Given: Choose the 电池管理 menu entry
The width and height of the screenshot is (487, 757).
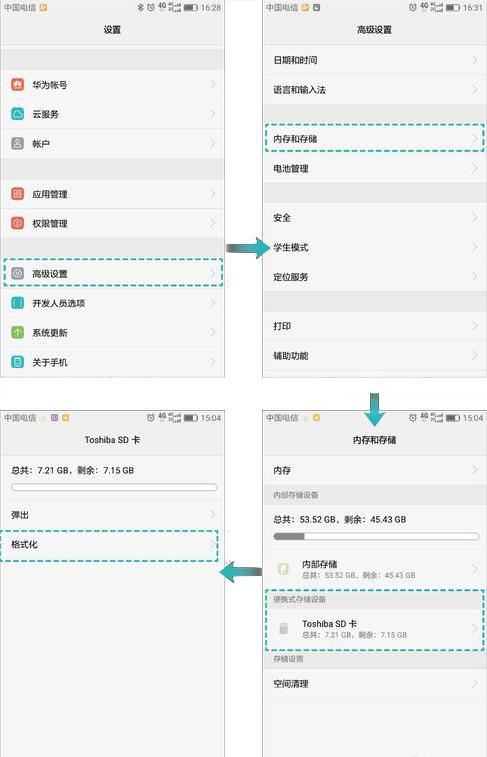Looking at the screenshot, I should 375,168.
